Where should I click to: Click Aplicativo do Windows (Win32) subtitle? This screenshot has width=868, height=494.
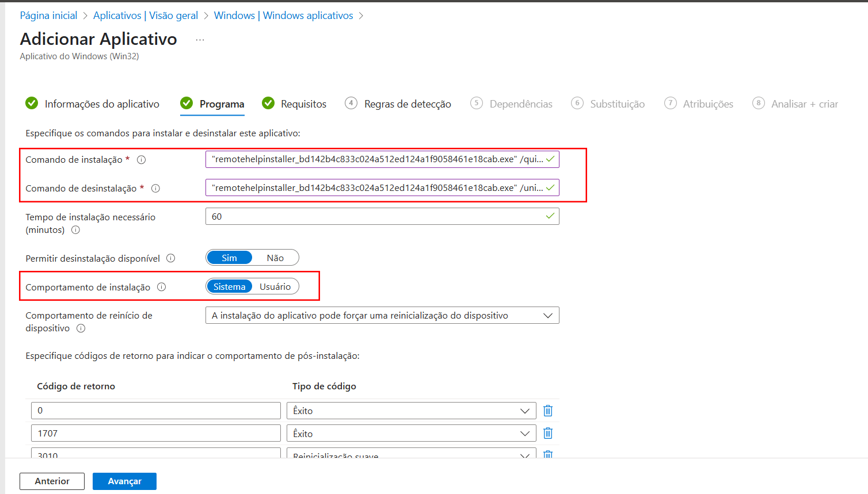(79, 56)
